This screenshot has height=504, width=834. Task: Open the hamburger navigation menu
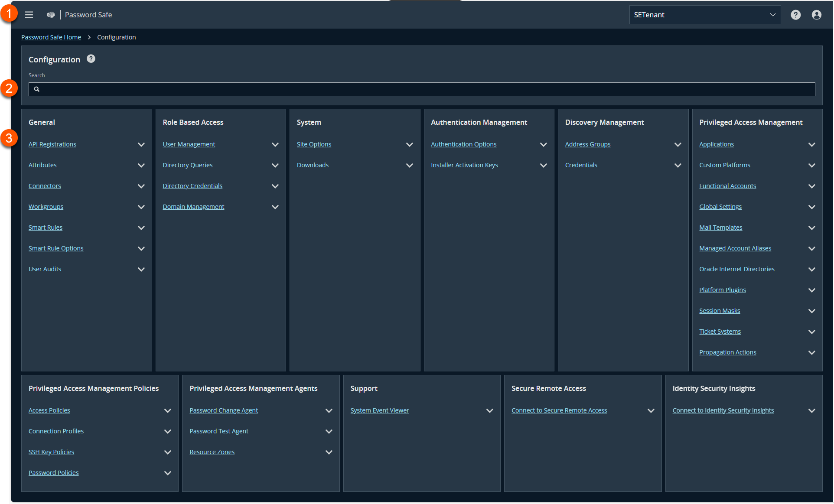point(29,15)
